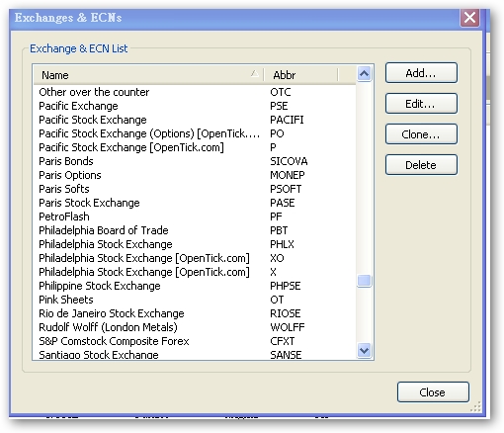Click the OTC abbreviation cell
This screenshot has height=433, width=504.
[x=281, y=92]
